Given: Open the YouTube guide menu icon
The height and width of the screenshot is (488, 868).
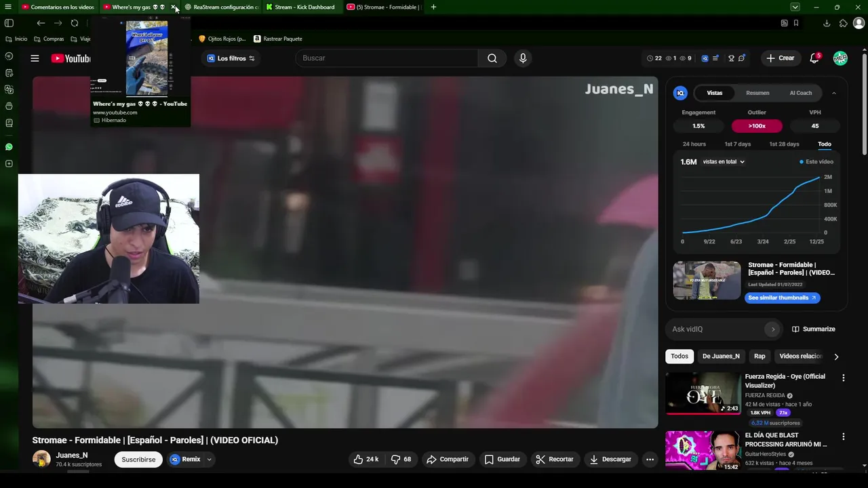Looking at the screenshot, I should pyautogui.click(x=35, y=58).
